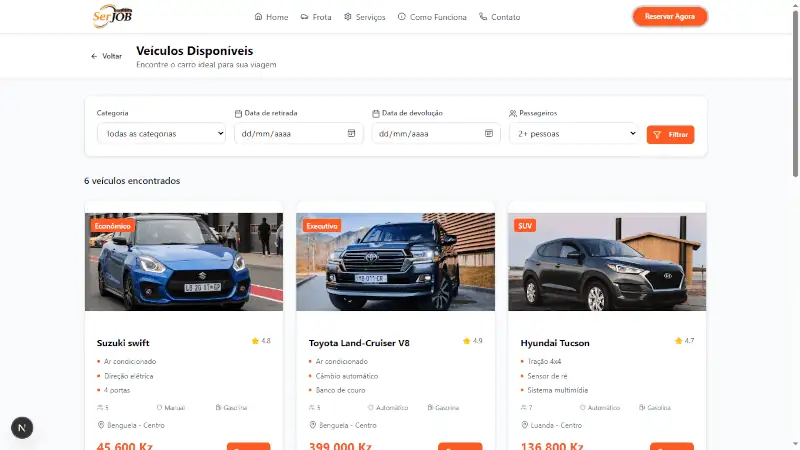Click the Frota car icon
800x450 pixels.
304,17
